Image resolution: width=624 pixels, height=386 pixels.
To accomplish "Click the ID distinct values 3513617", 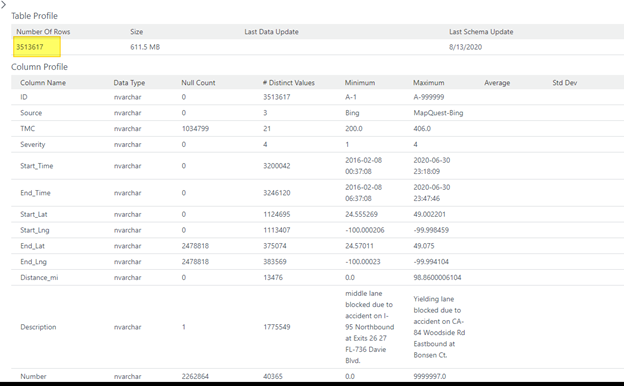I will point(277,97).
